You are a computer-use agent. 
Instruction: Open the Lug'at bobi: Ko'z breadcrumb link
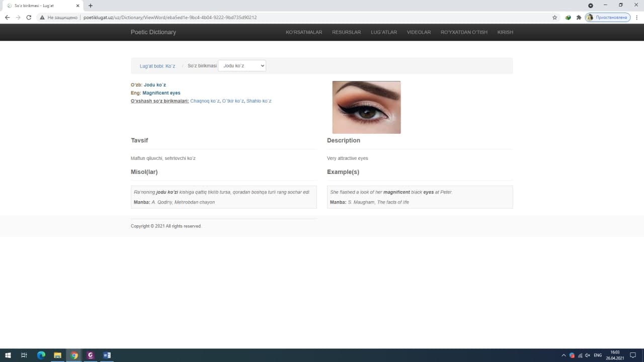(157, 66)
